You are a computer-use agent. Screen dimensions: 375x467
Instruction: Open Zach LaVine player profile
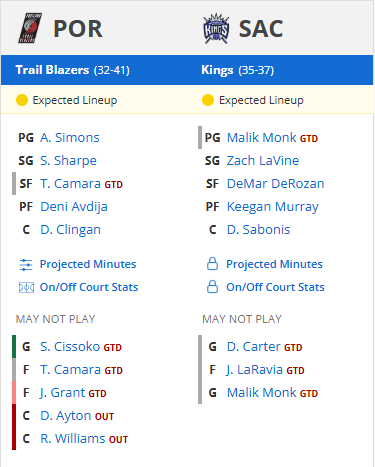click(x=263, y=161)
